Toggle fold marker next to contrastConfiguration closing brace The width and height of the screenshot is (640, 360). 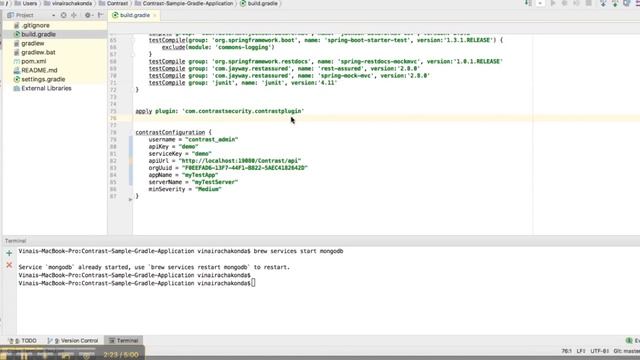(x=130, y=199)
